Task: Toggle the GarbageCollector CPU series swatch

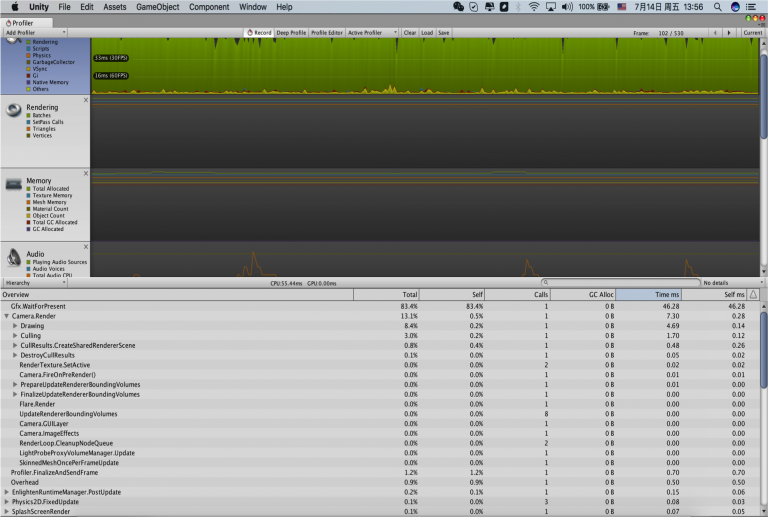Action: coord(28,63)
